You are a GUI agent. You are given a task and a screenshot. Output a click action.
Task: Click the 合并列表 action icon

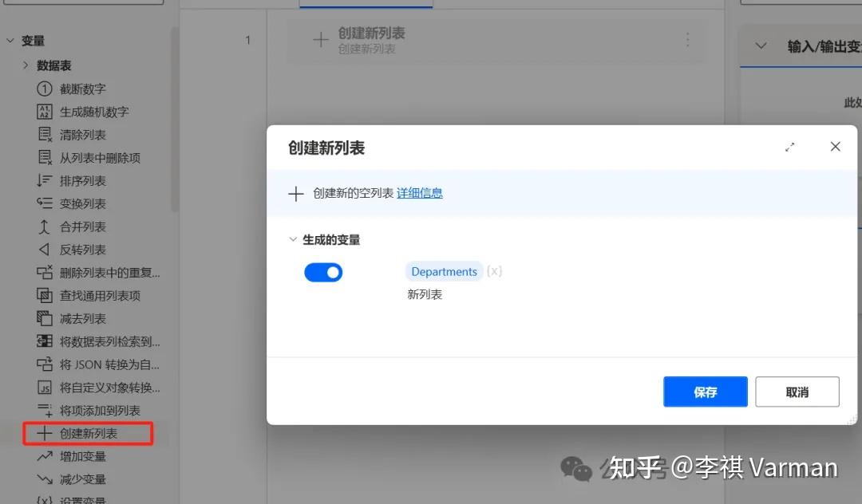pos(44,226)
